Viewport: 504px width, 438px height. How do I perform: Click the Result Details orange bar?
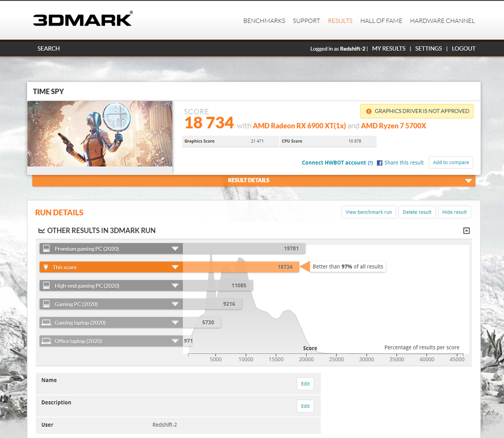coord(254,181)
